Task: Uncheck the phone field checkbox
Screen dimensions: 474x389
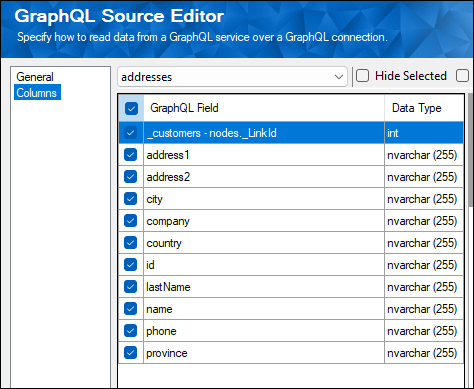Action: pos(130,331)
